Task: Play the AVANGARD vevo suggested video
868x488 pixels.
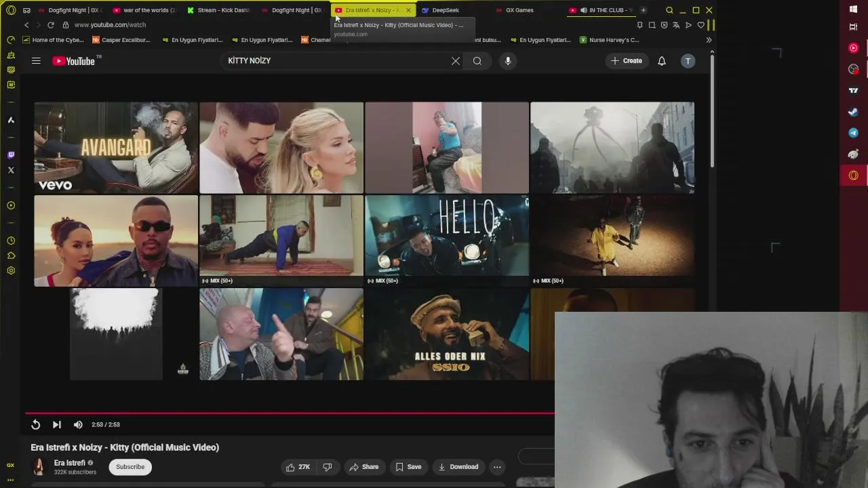Action: (x=116, y=148)
